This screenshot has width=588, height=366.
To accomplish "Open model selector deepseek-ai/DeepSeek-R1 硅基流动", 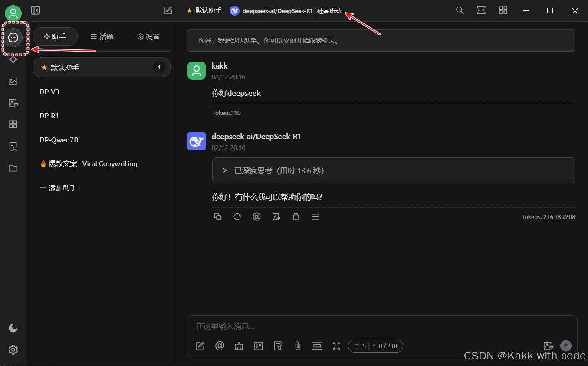I will (286, 11).
